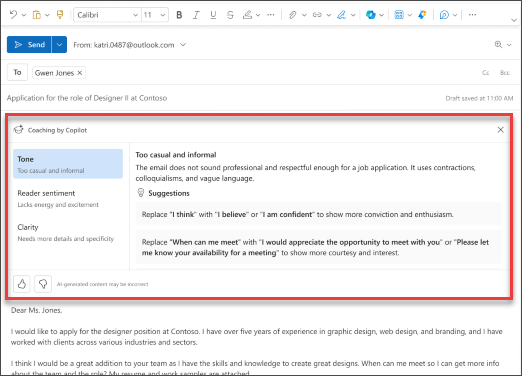Expand the chat bubble icon dropdown arrow
The image size is (522, 376).
coord(455,15)
